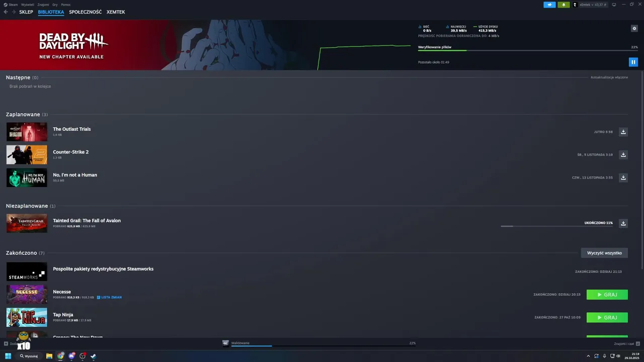The image size is (644, 362).
Task: Go back with the left arrow
Action: coord(6,12)
